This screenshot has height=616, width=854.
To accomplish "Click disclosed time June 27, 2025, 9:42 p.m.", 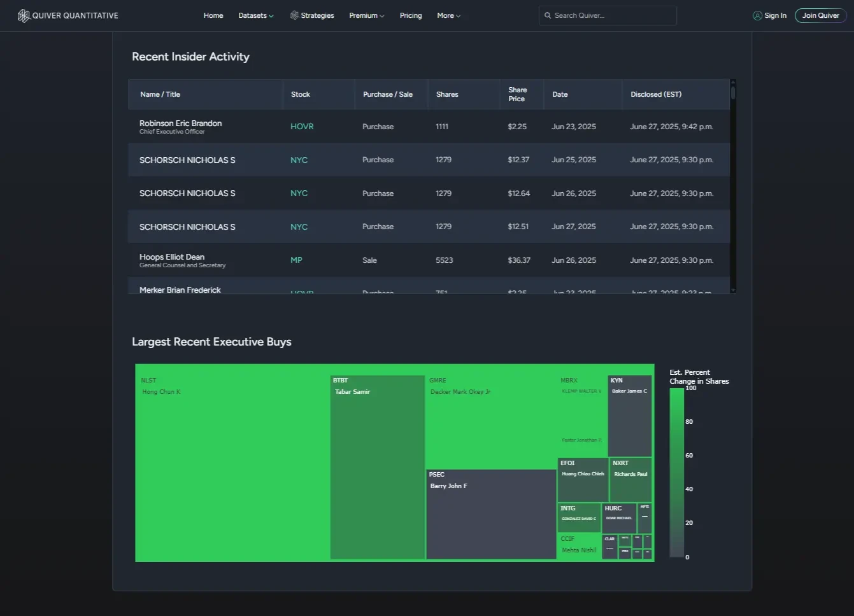I will (x=672, y=127).
